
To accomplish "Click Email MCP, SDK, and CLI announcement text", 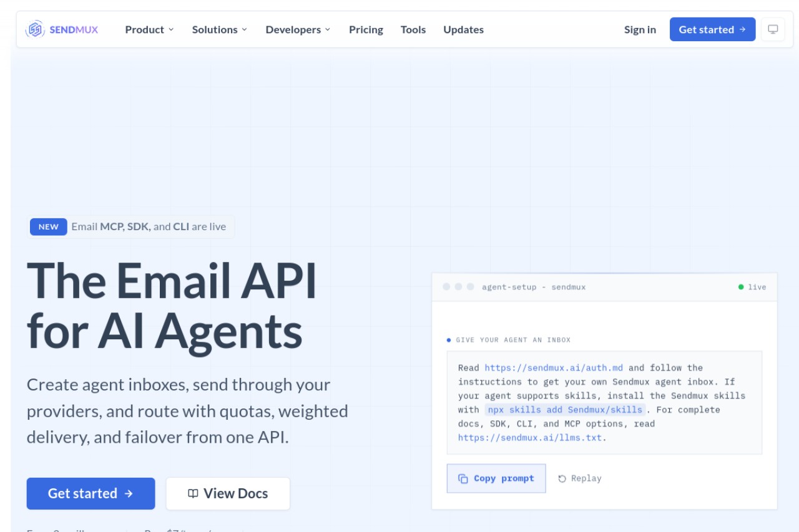I will pyautogui.click(x=149, y=227).
